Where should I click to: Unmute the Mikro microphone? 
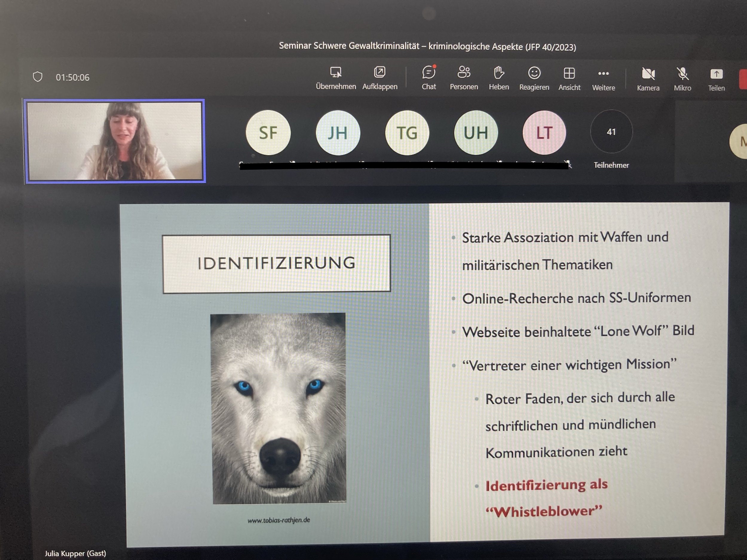pyautogui.click(x=682, y=79)
